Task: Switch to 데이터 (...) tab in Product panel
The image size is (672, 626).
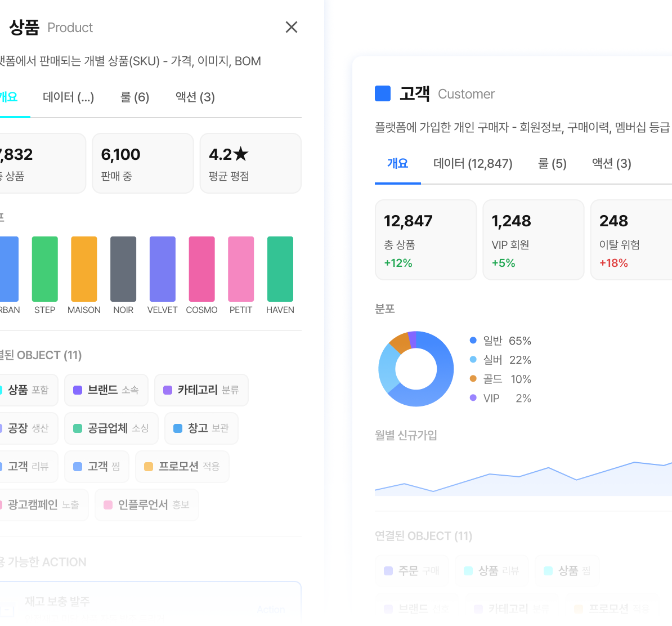Action: 68,97
